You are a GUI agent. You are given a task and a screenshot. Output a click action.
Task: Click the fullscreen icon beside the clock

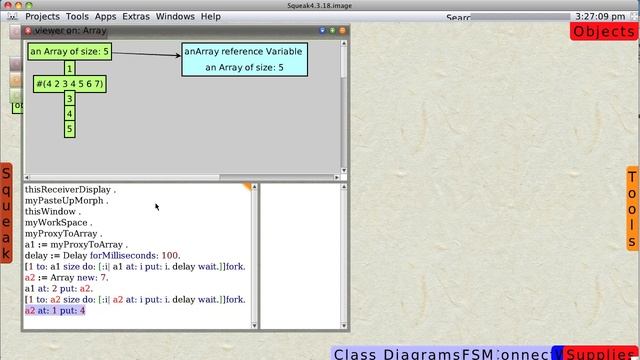click(x=634, y=16)
